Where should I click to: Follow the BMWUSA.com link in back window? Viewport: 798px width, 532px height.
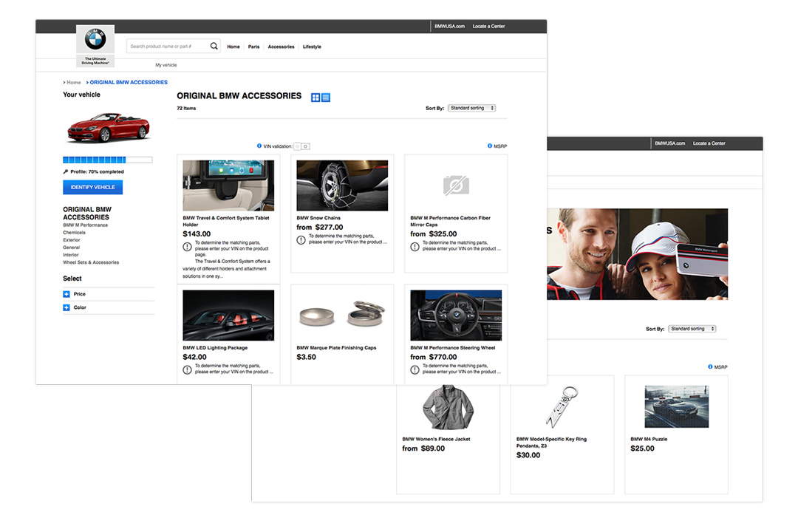pos(669,143)
